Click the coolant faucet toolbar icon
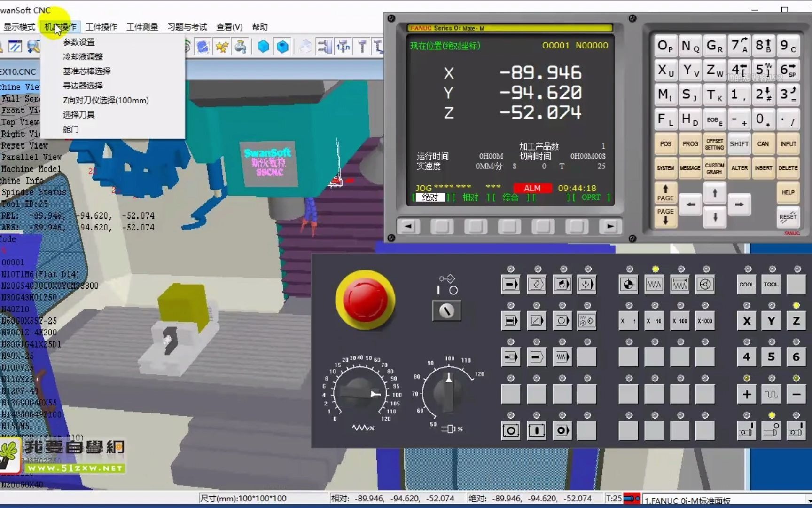This screenshot has height=508, width=812. (241, 47)
